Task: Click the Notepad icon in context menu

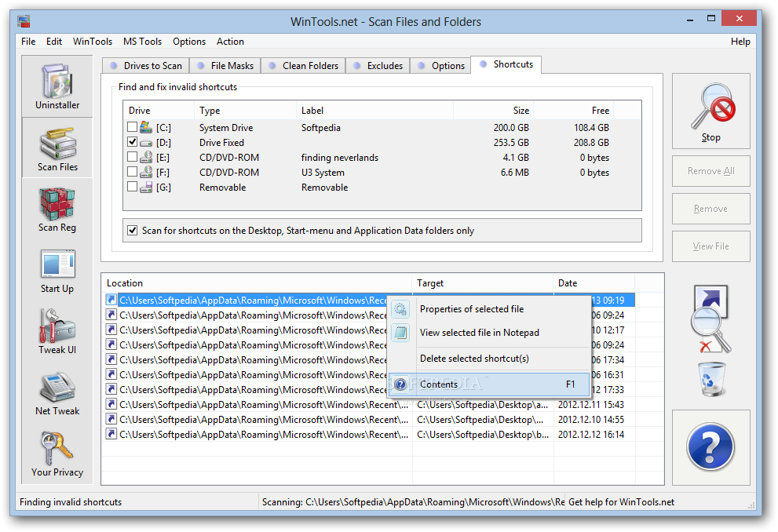Action: pyautogui.click(x=400, y=333)
